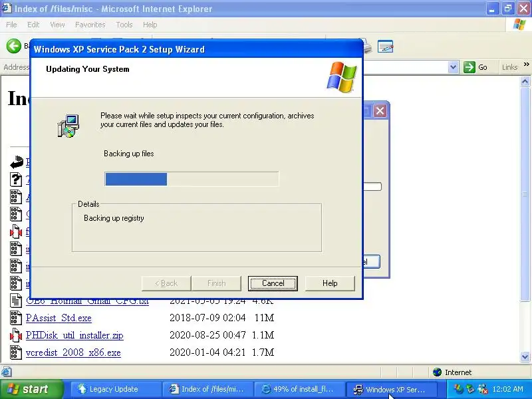Expand the Links toolbar chevron

pyautogui.click(x=526, y=65)
